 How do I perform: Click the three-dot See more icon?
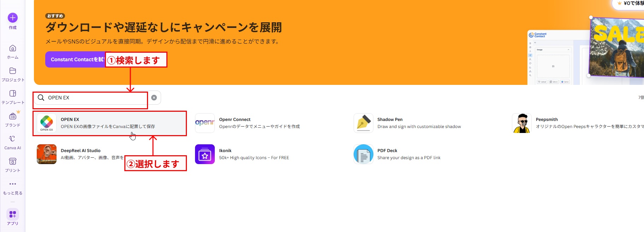pos(13,184)
